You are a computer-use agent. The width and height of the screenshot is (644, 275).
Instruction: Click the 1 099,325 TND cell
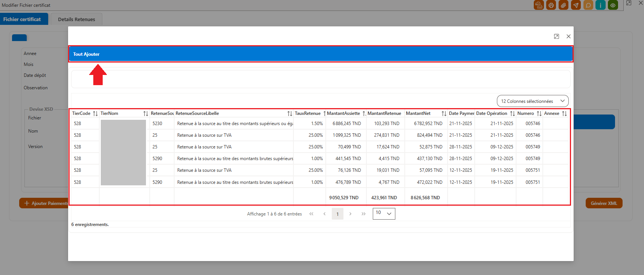click(x=346, y=135)
